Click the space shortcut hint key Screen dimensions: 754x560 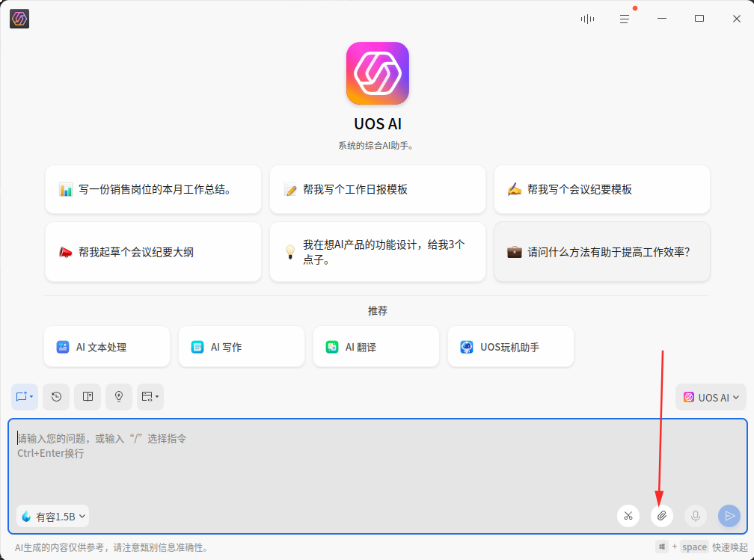click(x=694, y=547)
